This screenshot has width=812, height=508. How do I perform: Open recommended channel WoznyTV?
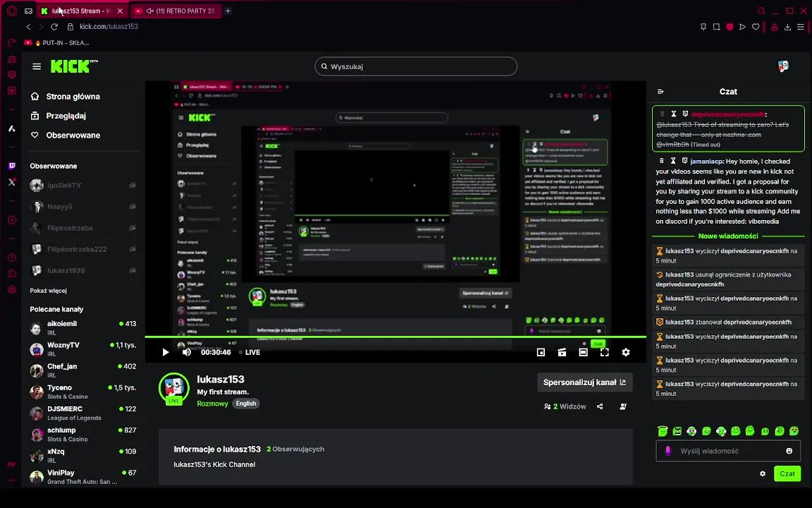(83, 349)
